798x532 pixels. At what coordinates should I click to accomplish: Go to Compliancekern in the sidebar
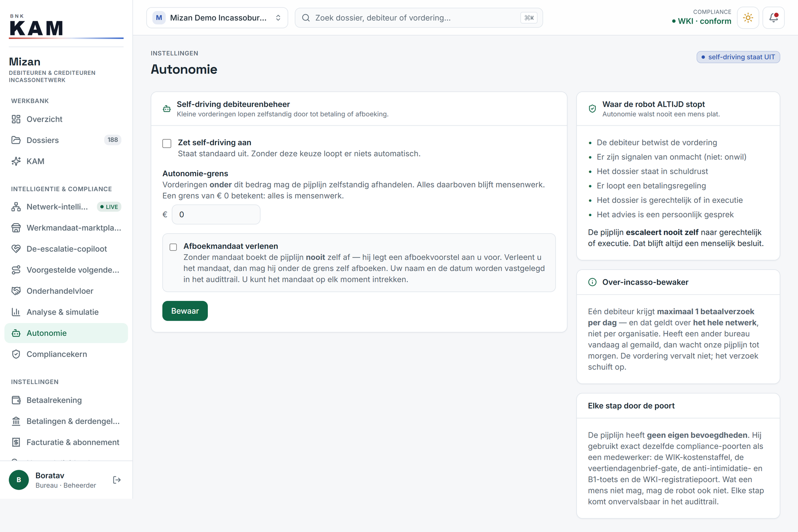click(x=66, y=354)
